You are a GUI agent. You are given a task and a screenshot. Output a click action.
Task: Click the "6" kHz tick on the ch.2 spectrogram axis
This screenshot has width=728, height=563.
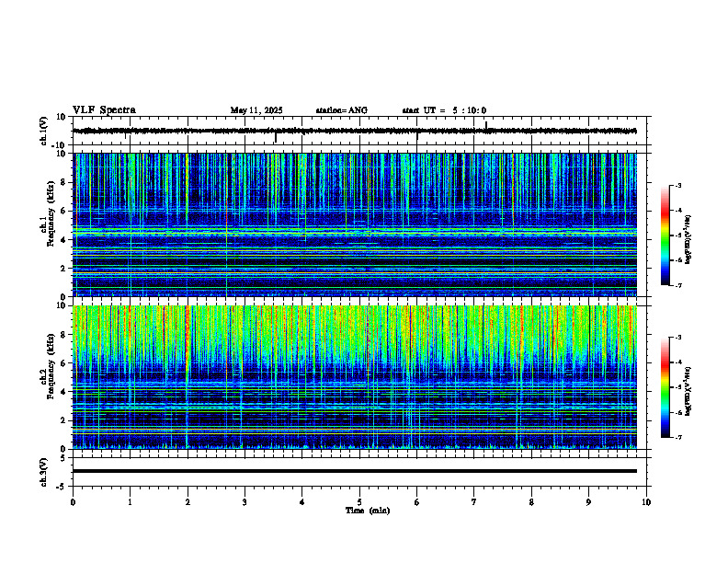(64, 363)
